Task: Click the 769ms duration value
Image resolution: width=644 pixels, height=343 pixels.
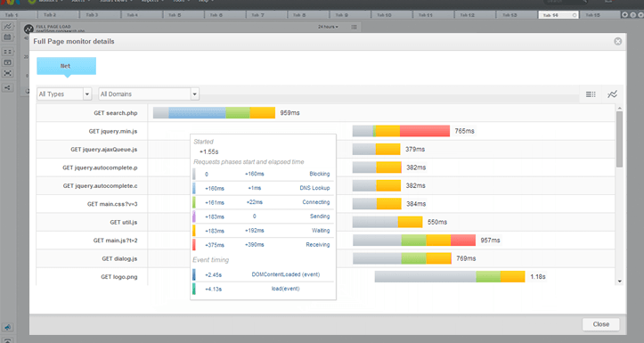Action: tap(466, 258)
